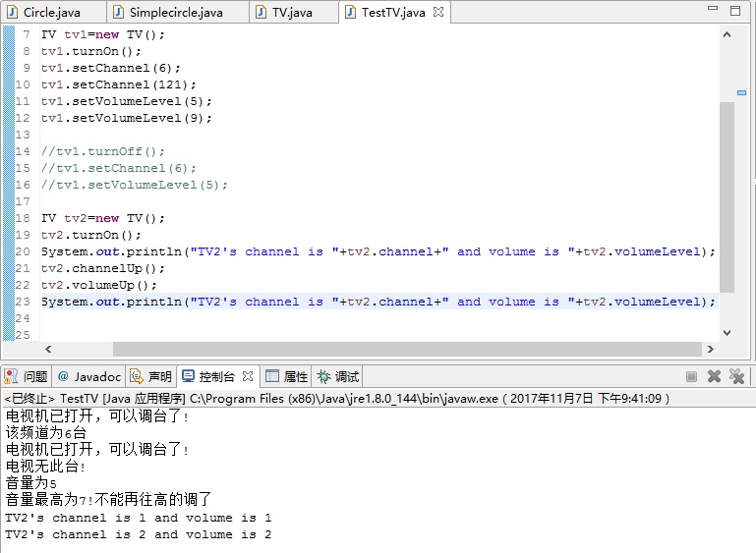
Task: Remove the launch with the single X icon
Action: click(x=714, y=376)
